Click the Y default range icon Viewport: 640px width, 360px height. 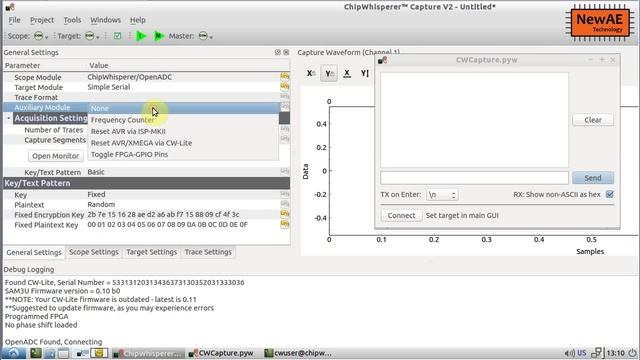point(364,73)
